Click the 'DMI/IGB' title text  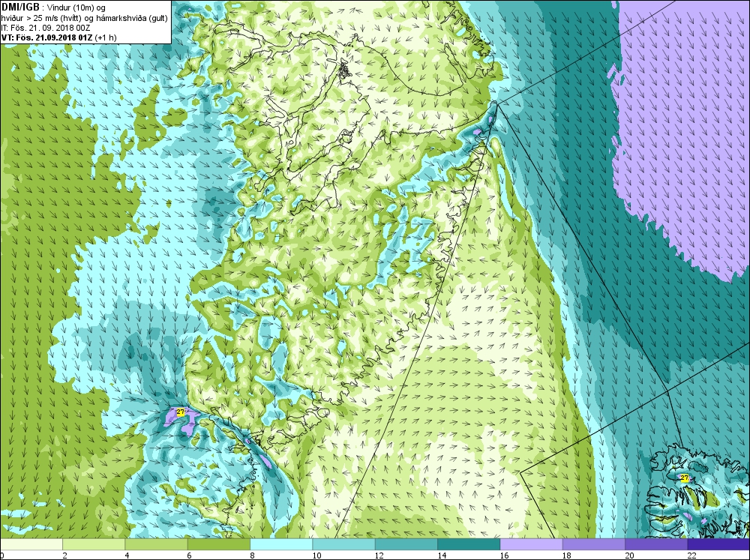20,7
